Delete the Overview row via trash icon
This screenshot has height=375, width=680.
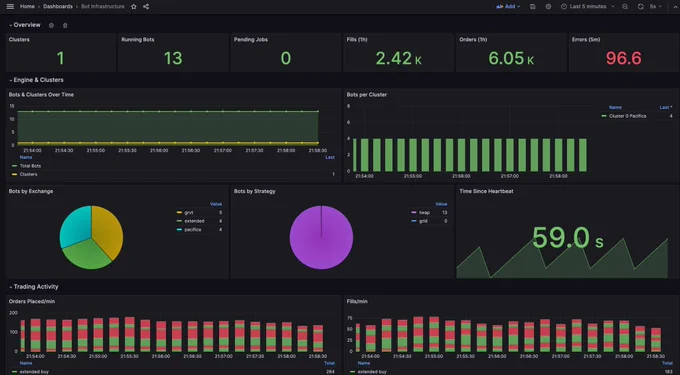click(x=65, y=25)
